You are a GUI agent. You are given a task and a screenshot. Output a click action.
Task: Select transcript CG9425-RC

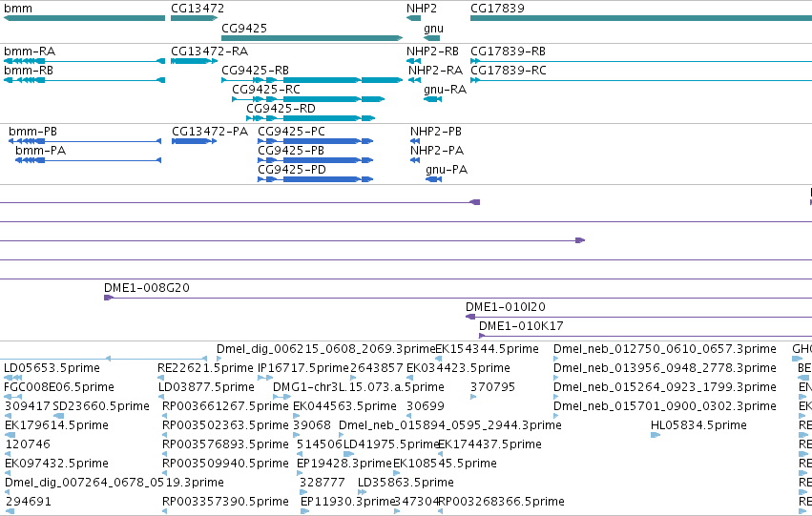(x=308, y=99)
